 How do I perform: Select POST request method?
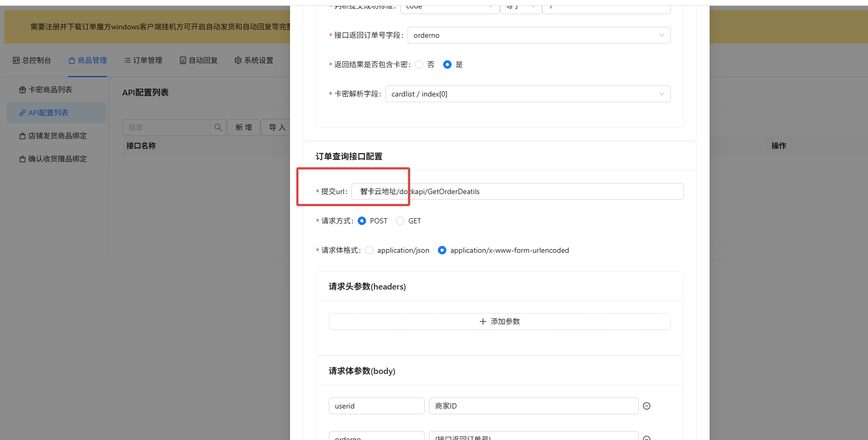click(362, 221)
